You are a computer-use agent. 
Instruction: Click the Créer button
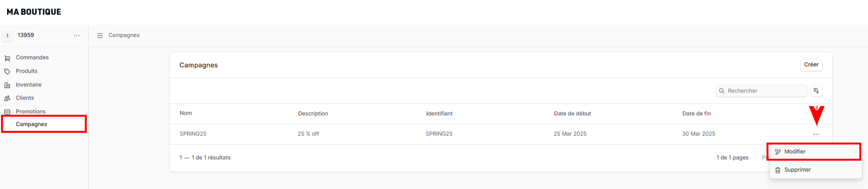tap(811, 65)
